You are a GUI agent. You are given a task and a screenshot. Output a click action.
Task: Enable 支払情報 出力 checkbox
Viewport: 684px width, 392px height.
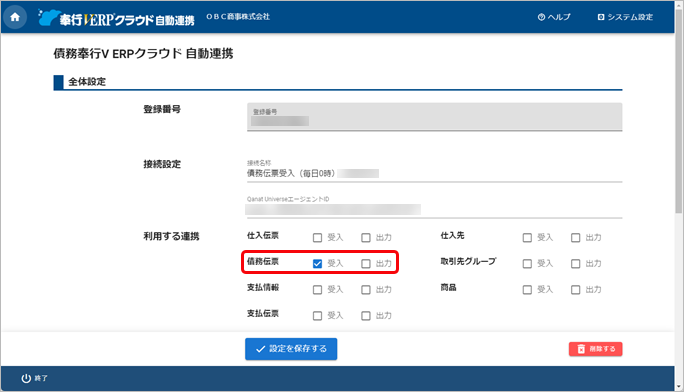(366, 290)
